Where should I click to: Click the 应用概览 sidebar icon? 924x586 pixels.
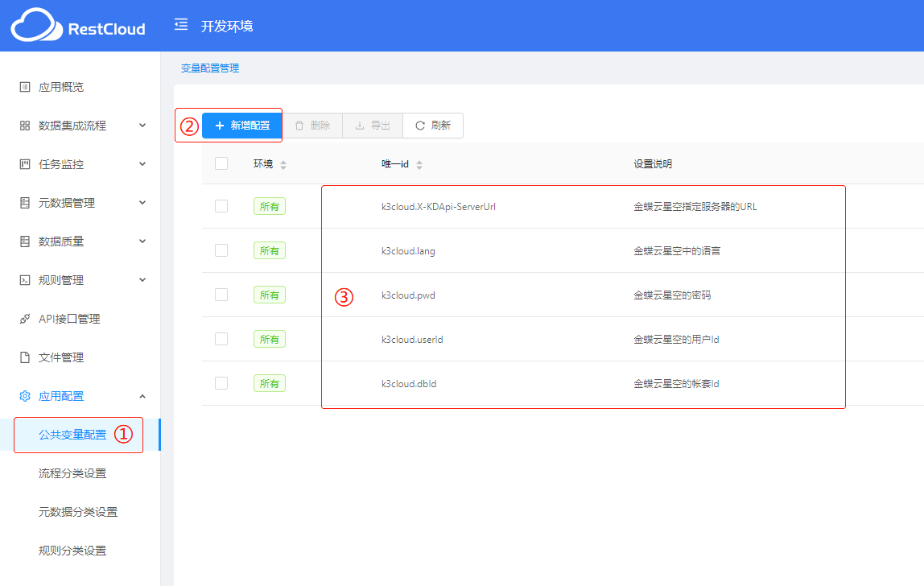(x=25, y=87)
